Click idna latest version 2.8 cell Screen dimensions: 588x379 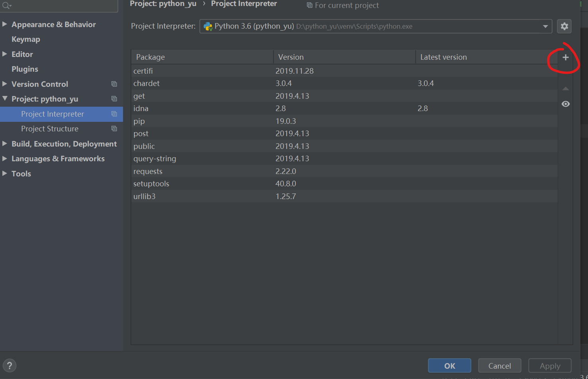[x=423, y=108]
